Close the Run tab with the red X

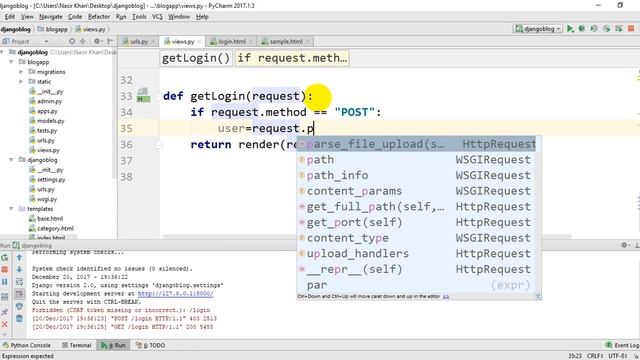tap(4, 324)
